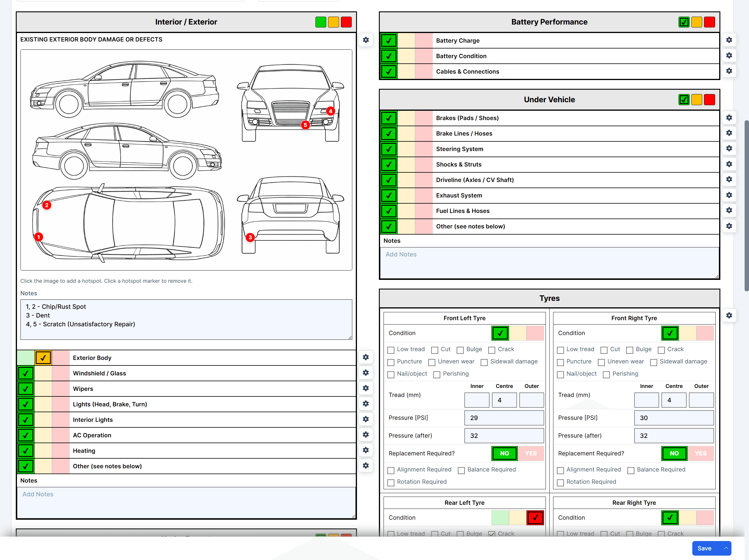Tick Balance Required on Front Right Tyre
The image size is (749, 560).
pyautogui.click(x=631, y=470)
